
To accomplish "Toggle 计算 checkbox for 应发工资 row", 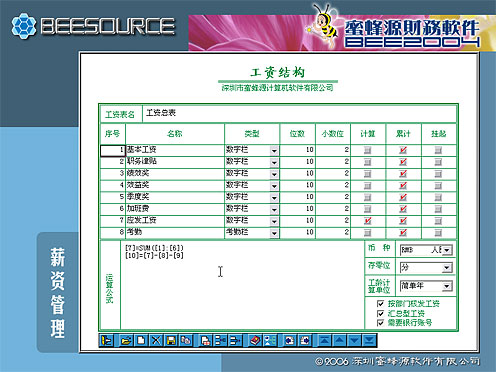I will tap(368, 221).
